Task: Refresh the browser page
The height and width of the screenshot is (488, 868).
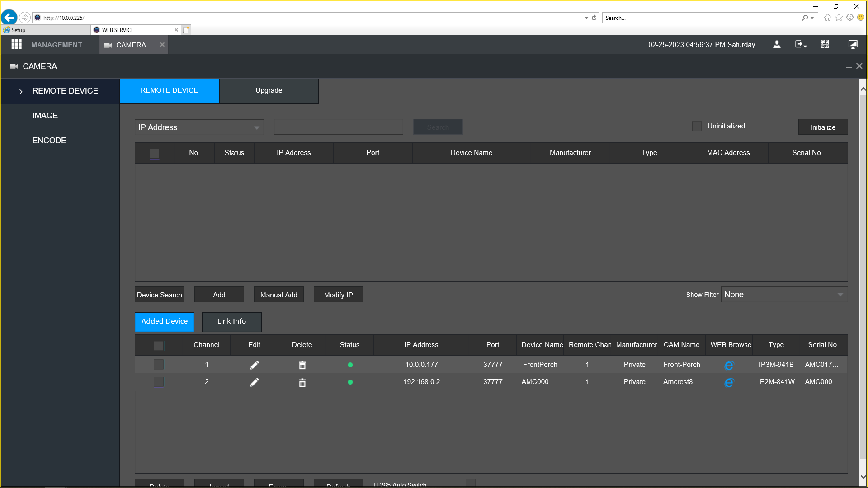Action: click(594, 18)
